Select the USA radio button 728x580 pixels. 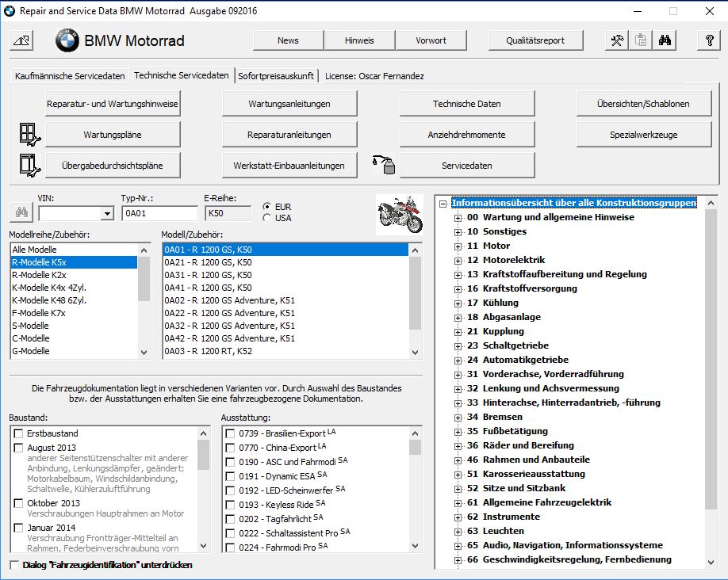point(267,218)
